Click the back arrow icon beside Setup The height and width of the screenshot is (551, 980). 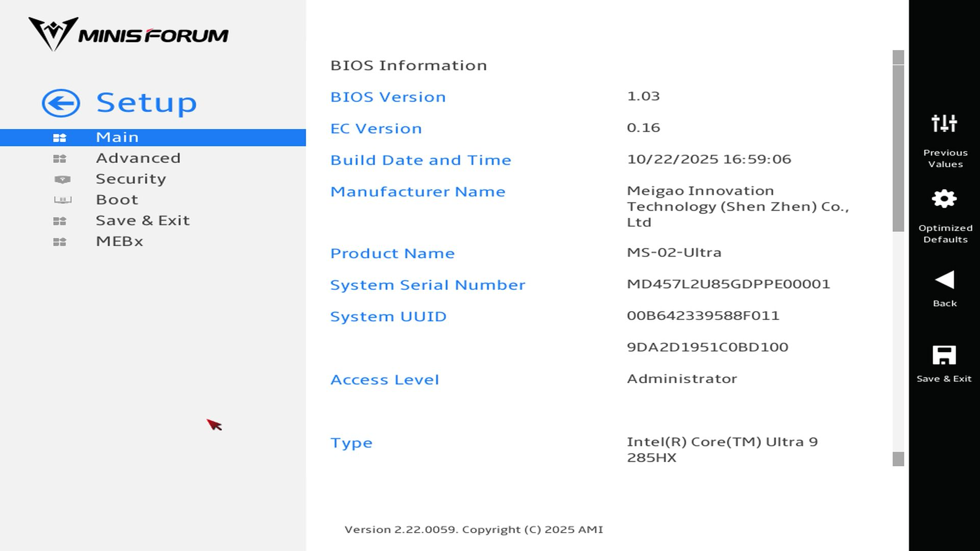point(61,104)
